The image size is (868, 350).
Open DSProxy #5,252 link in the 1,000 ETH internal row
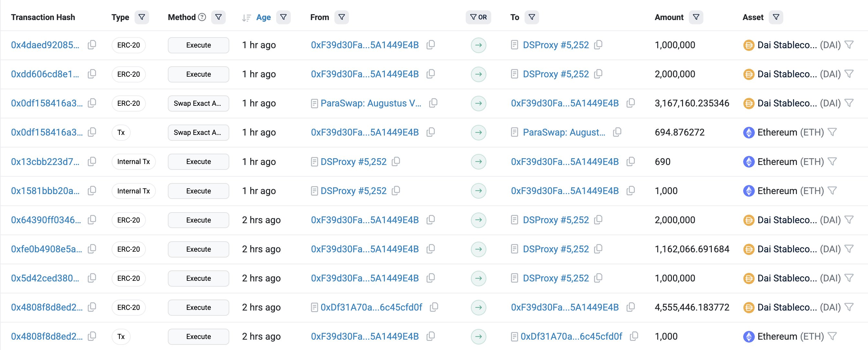[x=353, y=191]
